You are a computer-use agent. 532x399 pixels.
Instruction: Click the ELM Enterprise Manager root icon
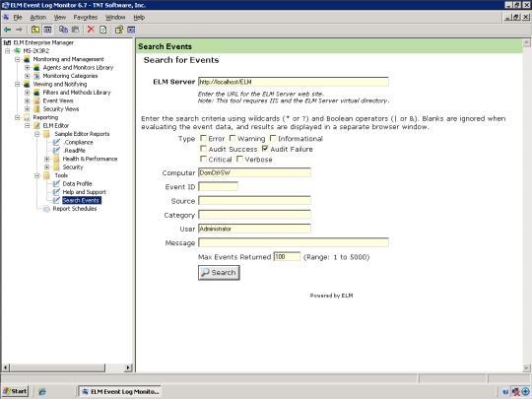click(7, 42)
